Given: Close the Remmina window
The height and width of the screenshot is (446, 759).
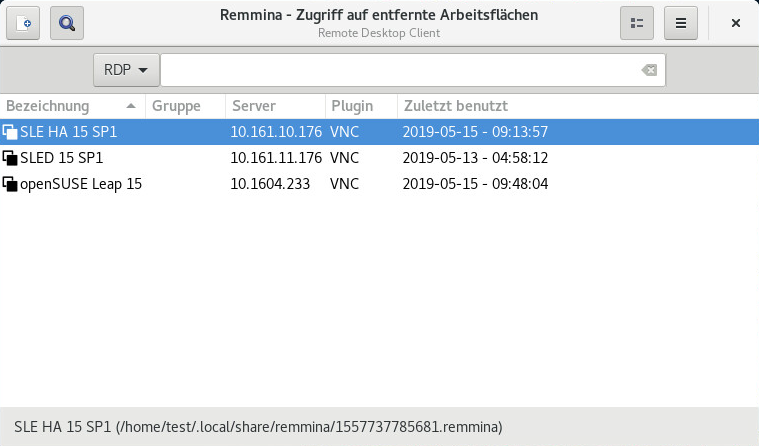Looking at the screenshot, I should click(x=735, y=22).
